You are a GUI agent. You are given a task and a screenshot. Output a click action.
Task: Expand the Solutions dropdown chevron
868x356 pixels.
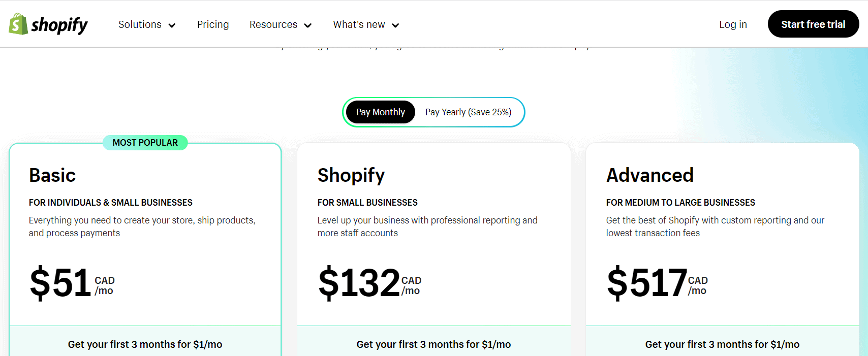tap(172, 25)
